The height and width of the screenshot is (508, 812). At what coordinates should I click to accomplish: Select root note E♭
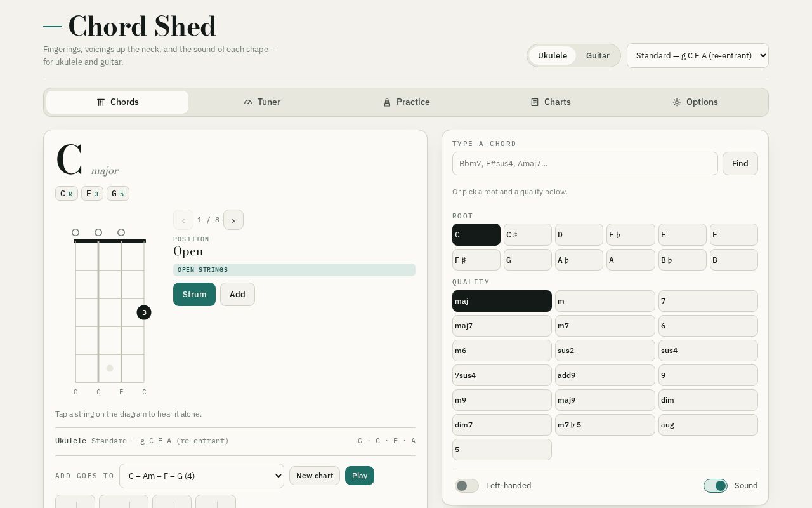631,235
